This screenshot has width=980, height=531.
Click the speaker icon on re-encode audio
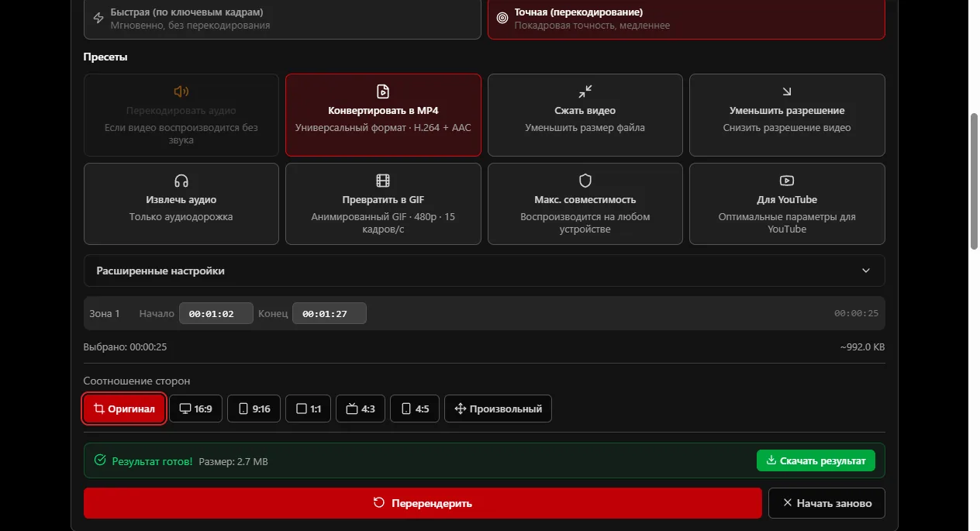click(181, 91)
